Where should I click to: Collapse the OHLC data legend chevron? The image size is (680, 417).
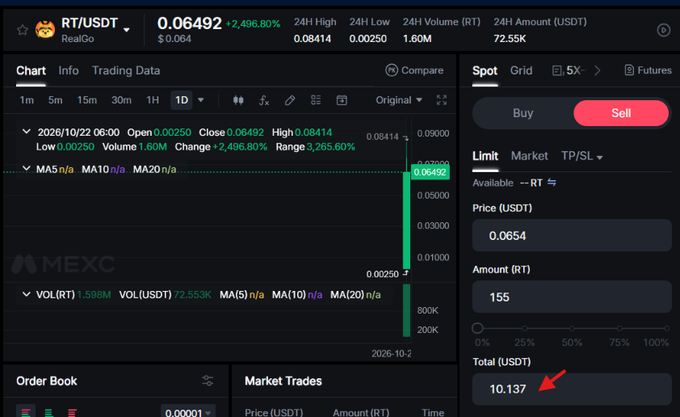click(x=26, y=131)
